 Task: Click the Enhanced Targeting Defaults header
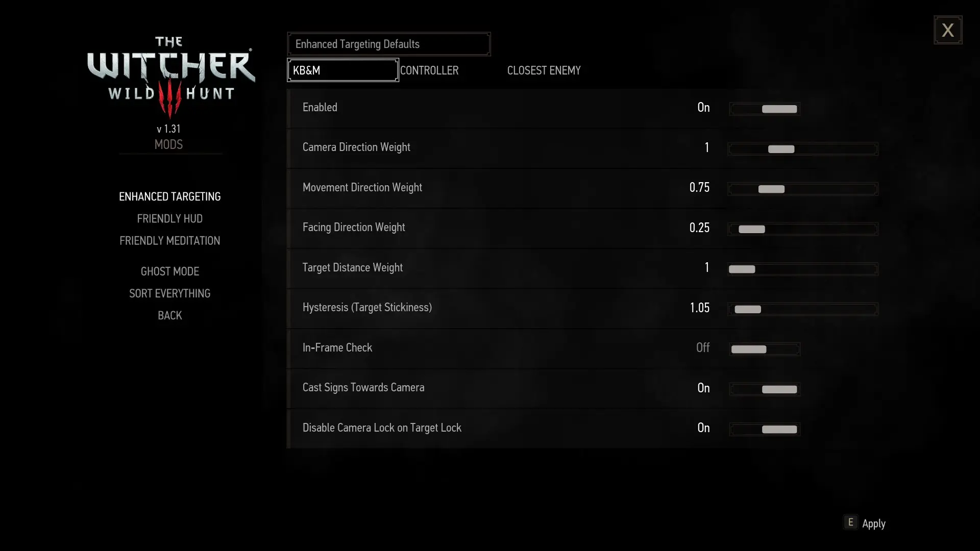pyautogui.click(x=389, y=44)
